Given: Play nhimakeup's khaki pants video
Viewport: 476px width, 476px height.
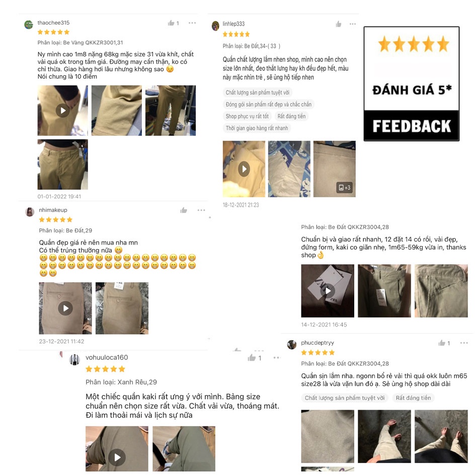Looking at the screenshot, I should [65, 308].
